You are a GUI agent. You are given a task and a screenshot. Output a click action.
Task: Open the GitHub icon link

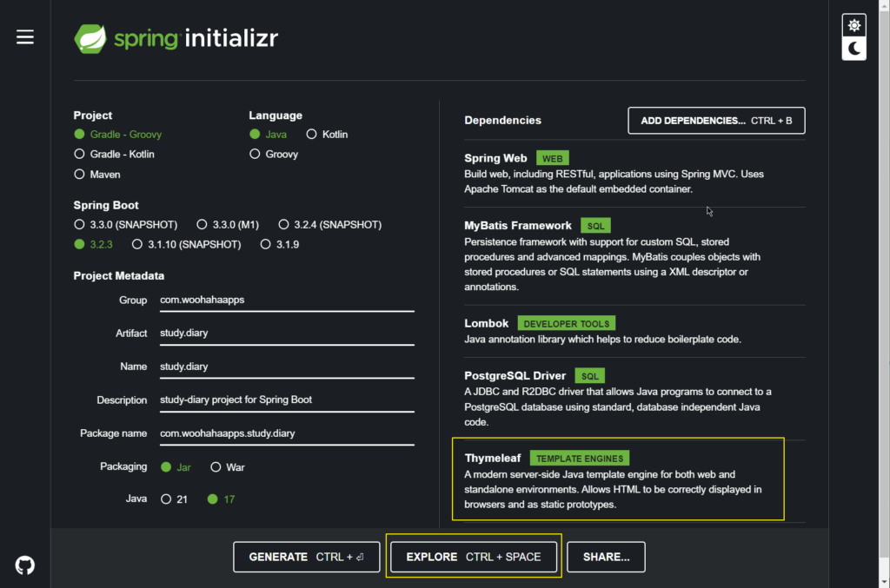[25, 565]
